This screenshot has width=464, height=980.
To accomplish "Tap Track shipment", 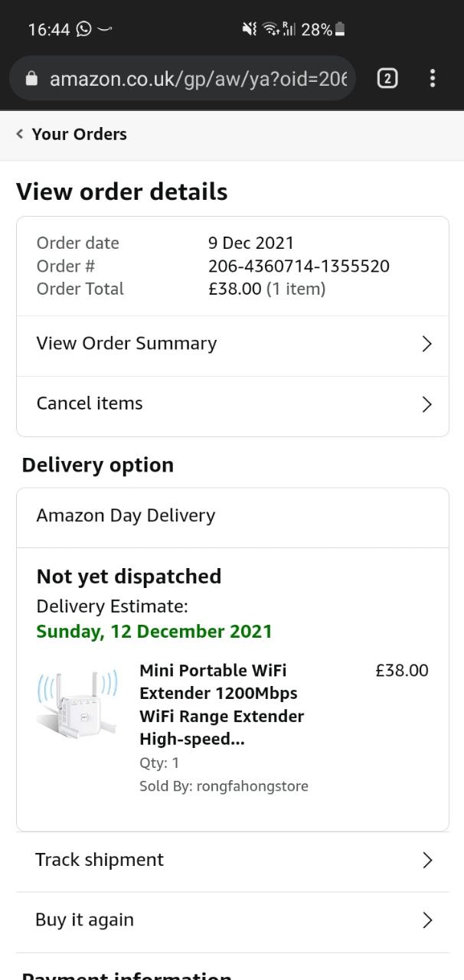I will tap(100, 860).
